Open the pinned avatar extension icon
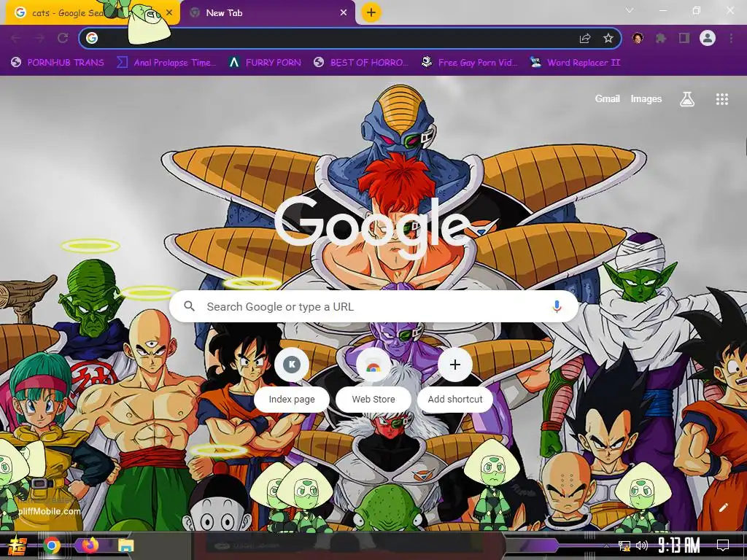The image size is (747, 560). tap(638, 38)
